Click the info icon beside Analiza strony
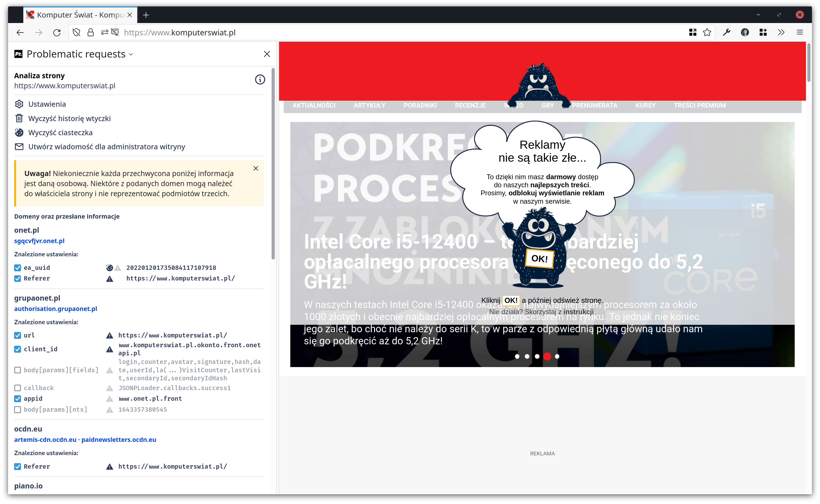 (x=260, y=80)
